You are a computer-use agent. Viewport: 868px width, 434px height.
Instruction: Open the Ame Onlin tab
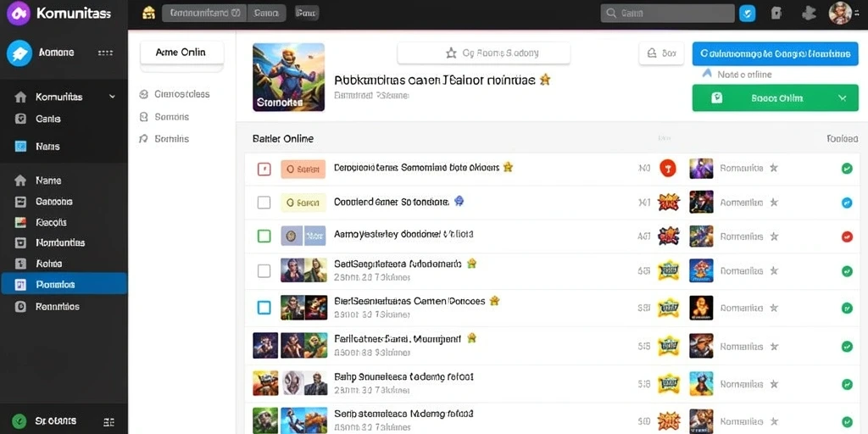[181, 53]
